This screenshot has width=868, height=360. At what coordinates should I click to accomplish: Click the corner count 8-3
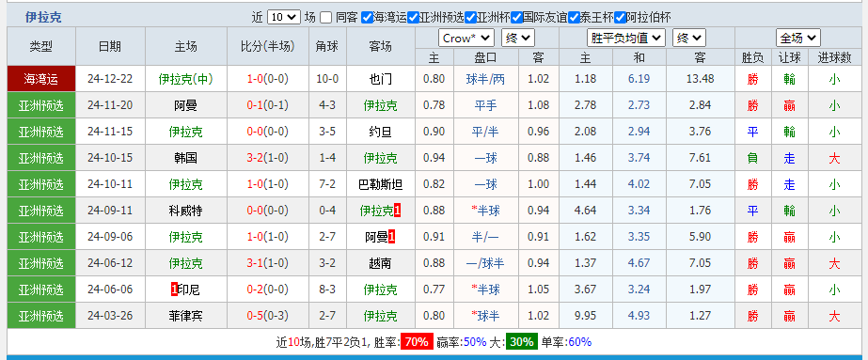pyautogui.click(x=327, y=290)
